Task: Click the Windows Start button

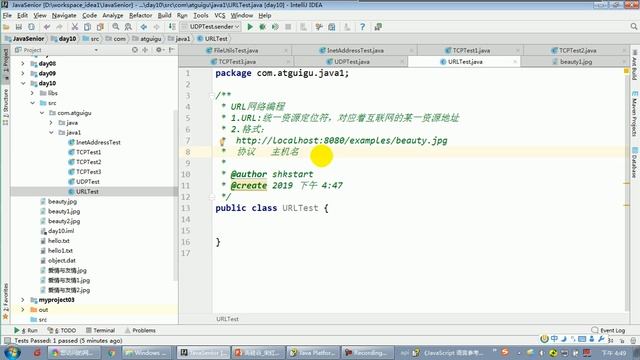Action: click(11, 352)
